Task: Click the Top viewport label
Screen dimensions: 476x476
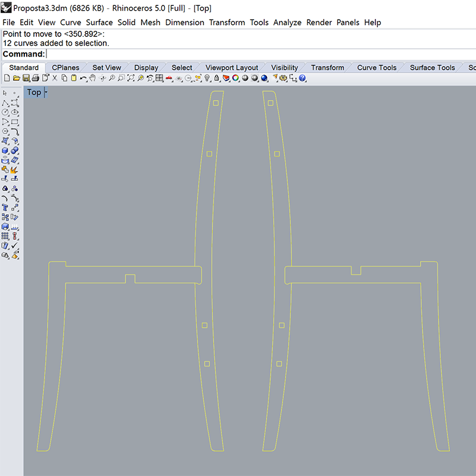Action: pyautogui.click(x=34, y=92)
